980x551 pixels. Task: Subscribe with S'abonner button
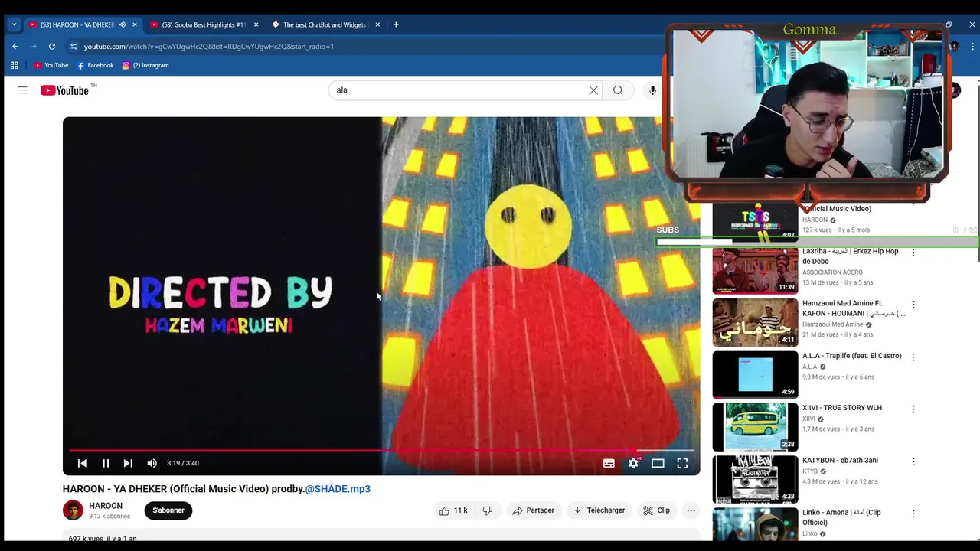pyautogui.click(x=168, y=510)
